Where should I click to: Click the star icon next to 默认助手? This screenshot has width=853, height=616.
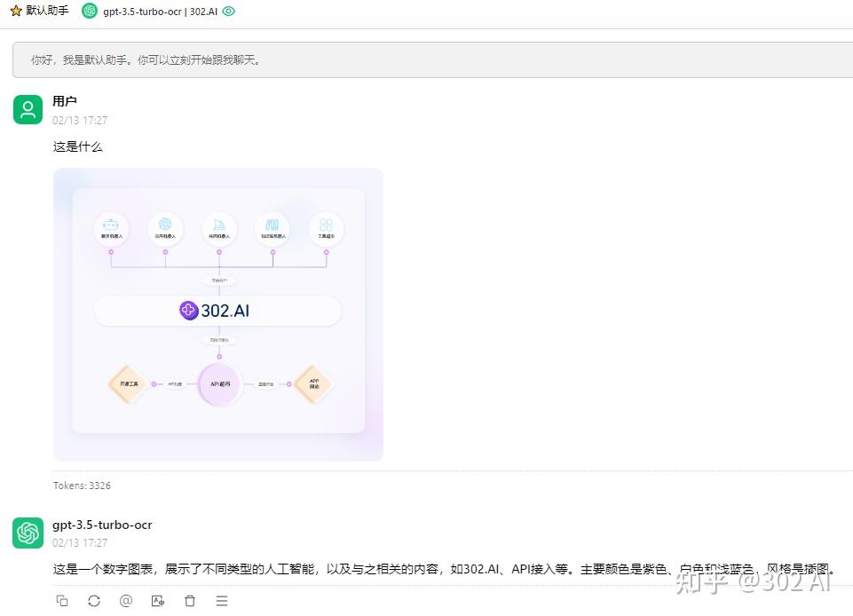16,11
